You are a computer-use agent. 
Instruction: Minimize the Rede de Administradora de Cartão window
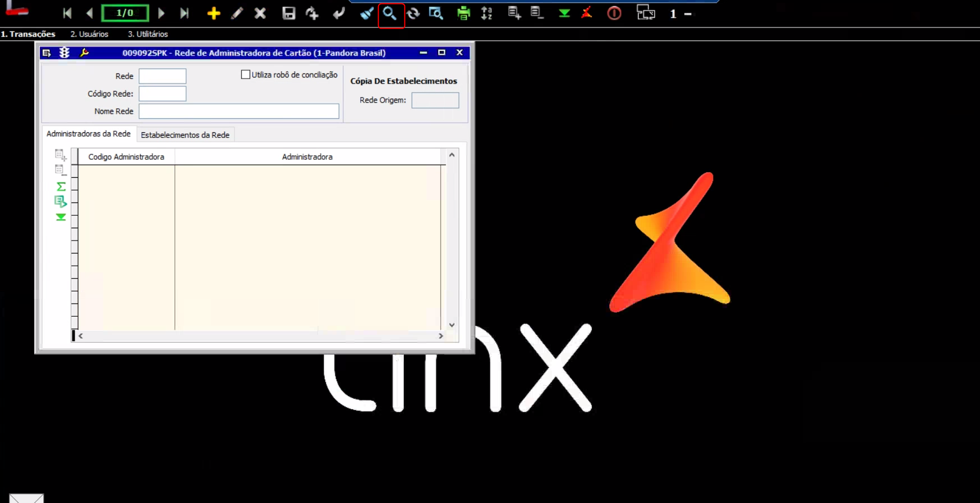pos(424,53)
